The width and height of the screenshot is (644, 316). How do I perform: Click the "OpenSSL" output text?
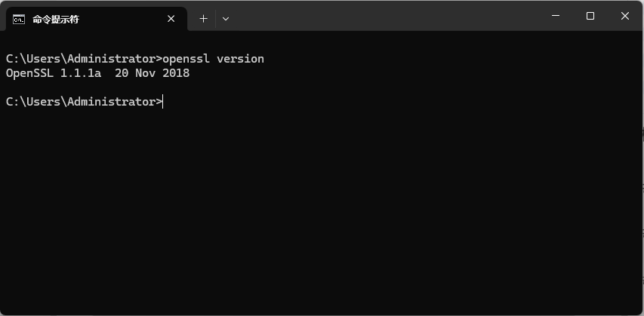[x=29, y=73]
